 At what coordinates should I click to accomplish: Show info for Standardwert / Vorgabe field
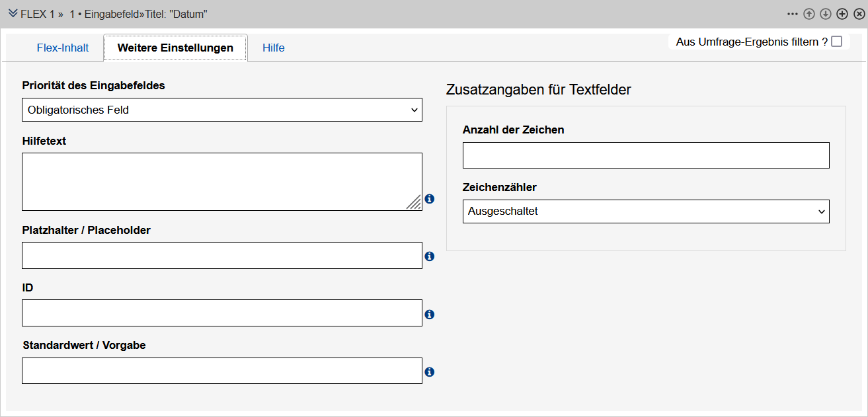click(430, 372)
